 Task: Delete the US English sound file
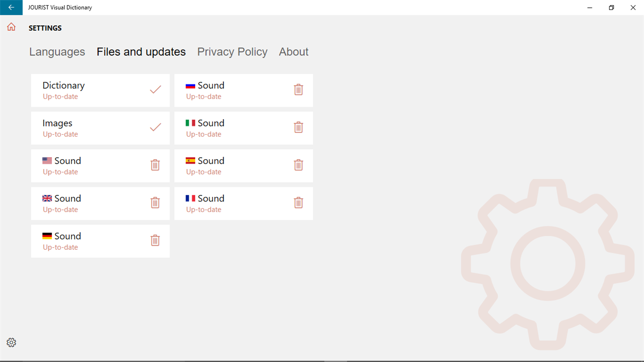click(x=155, y=165)
